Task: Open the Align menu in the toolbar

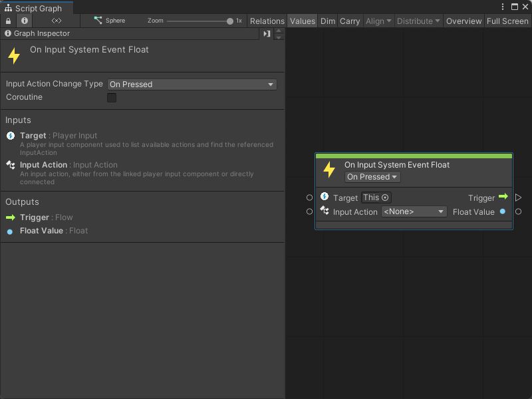Action: 378,21
